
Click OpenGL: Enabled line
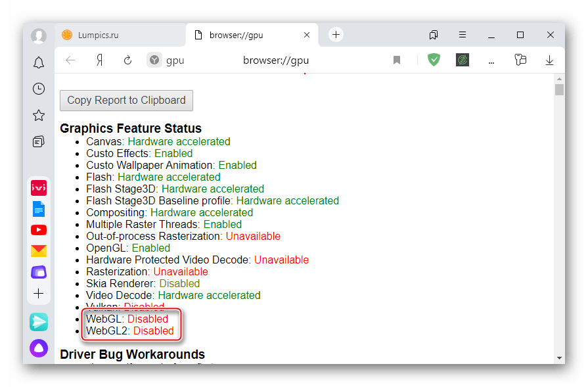128,248
